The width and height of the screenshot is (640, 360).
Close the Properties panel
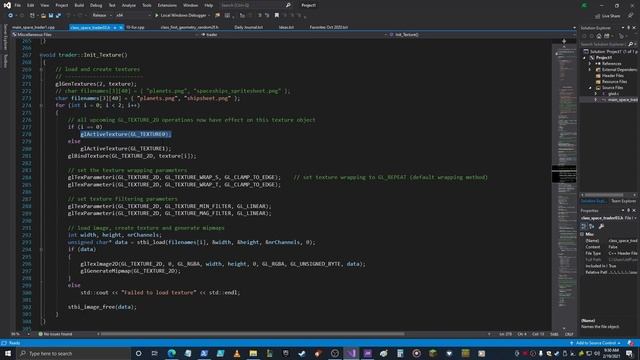pos(634,211)
